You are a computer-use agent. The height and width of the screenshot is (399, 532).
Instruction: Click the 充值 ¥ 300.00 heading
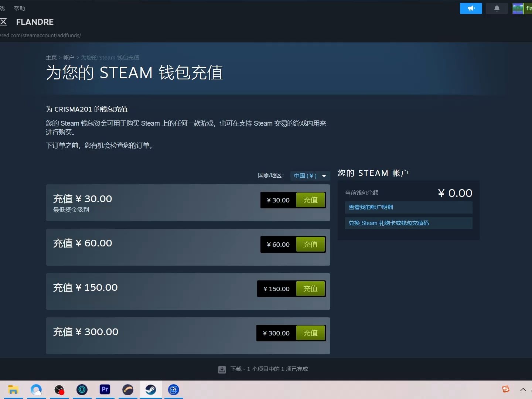tap(86, 332)
